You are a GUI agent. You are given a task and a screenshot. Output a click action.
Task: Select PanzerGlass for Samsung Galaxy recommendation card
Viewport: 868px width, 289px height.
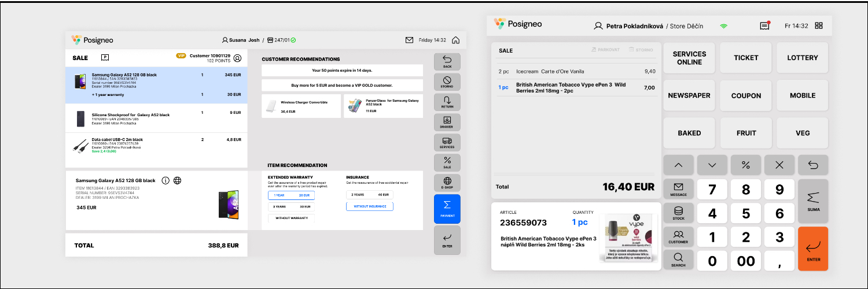click(383, 106)
